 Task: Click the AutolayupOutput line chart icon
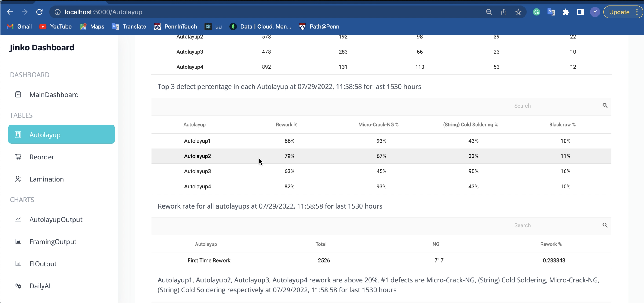click(x=18, y=219)
